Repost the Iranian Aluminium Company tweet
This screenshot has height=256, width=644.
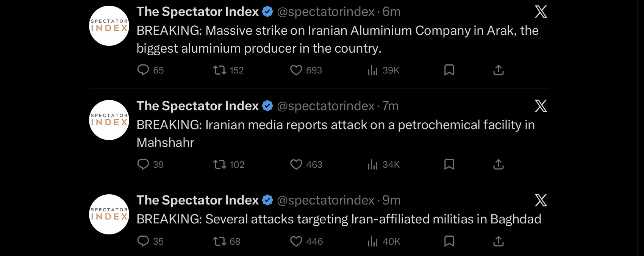[x=220, y=70]
